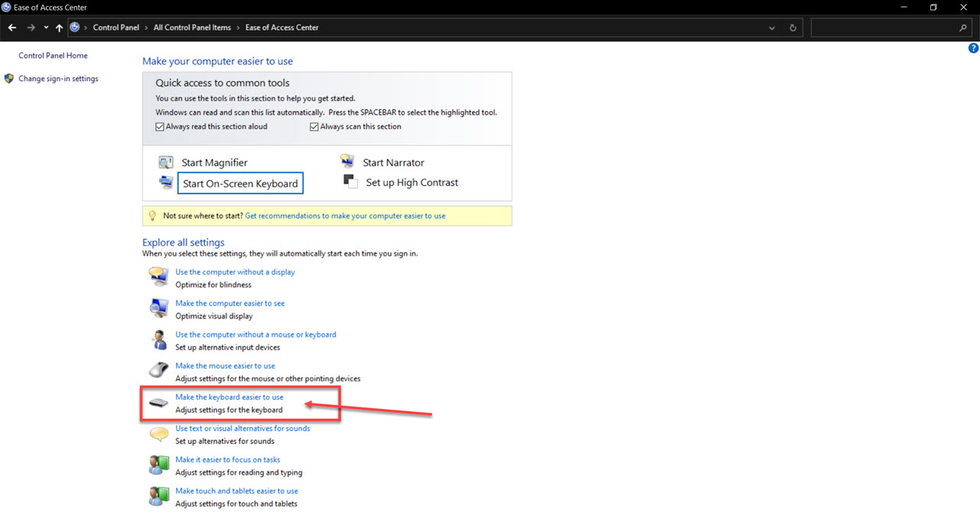The height and width of the screenshot is (532, 980).
Task: Select 'Optimize visual display' description text
Action: [213, 317]
